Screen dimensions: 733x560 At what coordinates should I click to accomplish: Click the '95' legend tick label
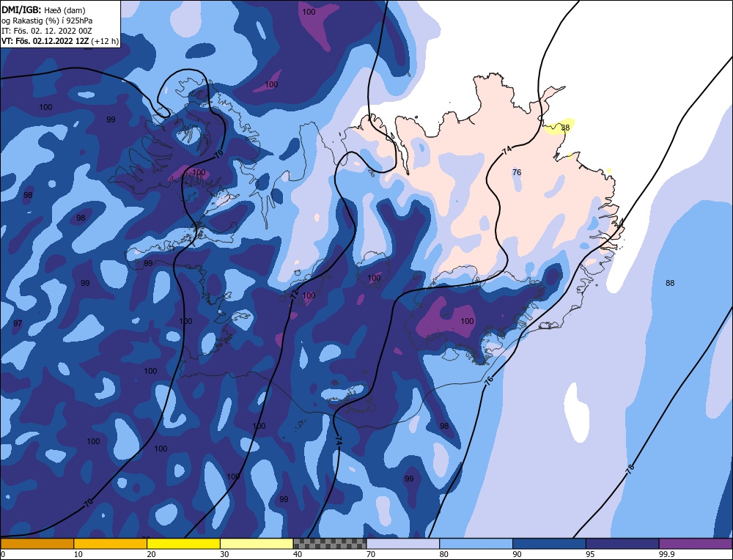pos(590,554)
